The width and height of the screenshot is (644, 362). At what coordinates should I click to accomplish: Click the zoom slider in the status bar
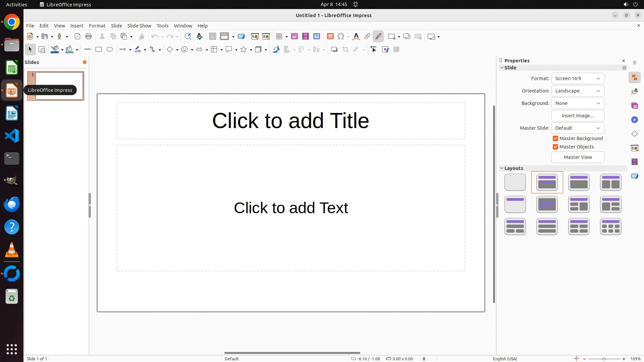click(x=604, y=359)
